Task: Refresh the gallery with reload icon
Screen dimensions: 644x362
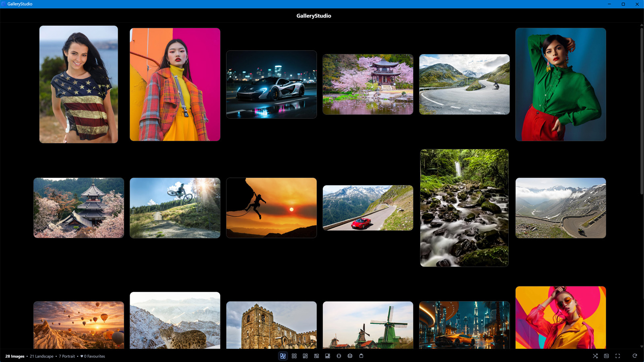Action: [635, 356]
